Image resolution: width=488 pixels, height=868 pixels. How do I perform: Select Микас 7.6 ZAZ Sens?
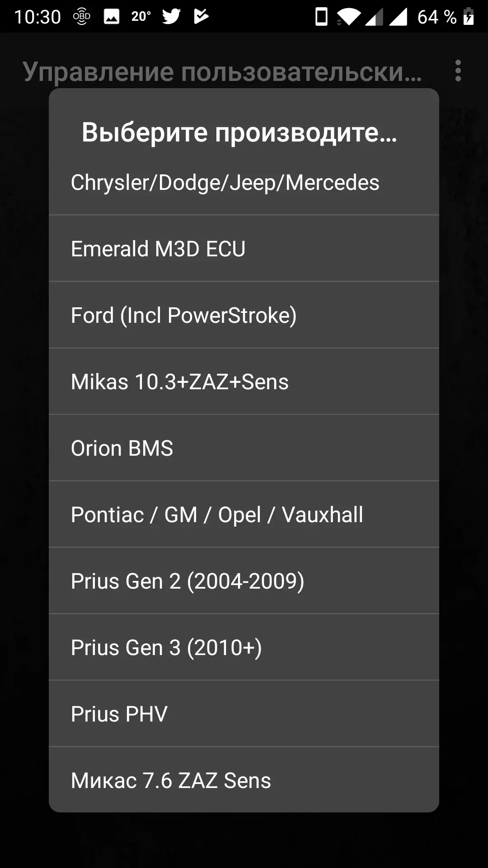click(x=244, y=780)
